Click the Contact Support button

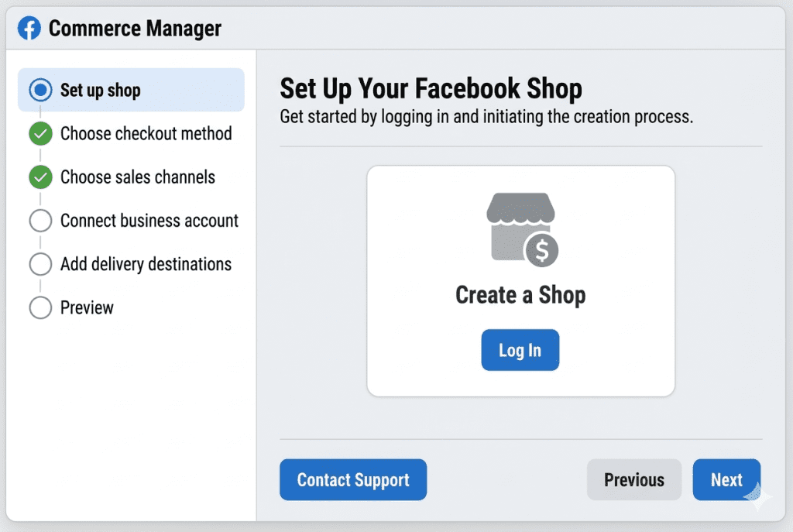pyautogui.click(x=353, y=479)
